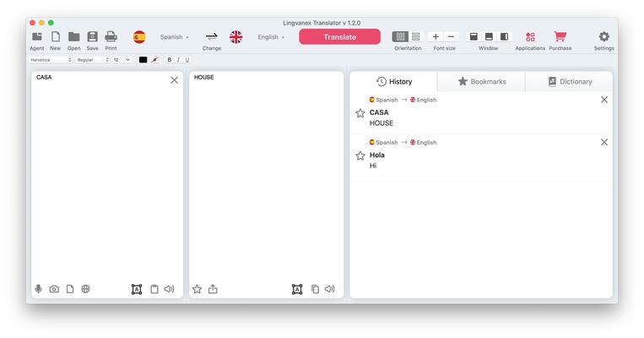Image resolution: width=644 pixels, height=338 pixels.
Task: Select all source text icon
Action: tap(137, 289)
